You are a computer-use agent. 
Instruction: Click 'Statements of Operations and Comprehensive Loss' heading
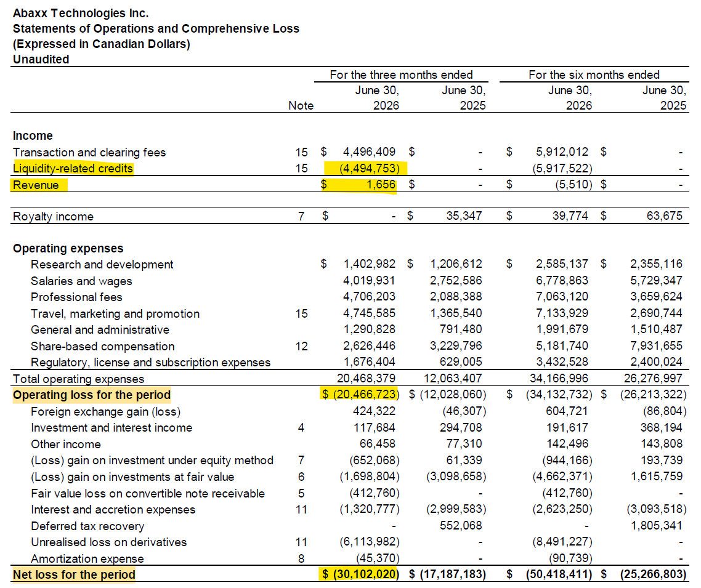tap(156, 28)
